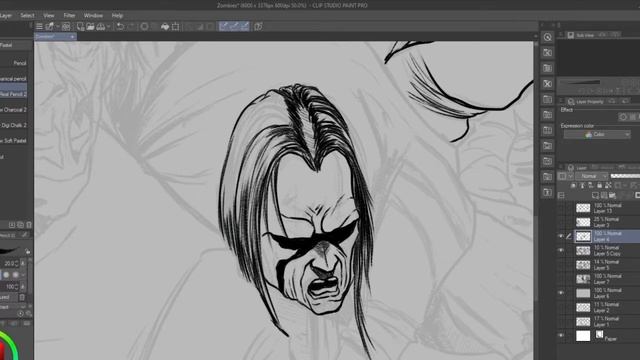Toggle third snap-to-grid button
This screenshot has width=640, height=360.
click(x=244, y=27)
